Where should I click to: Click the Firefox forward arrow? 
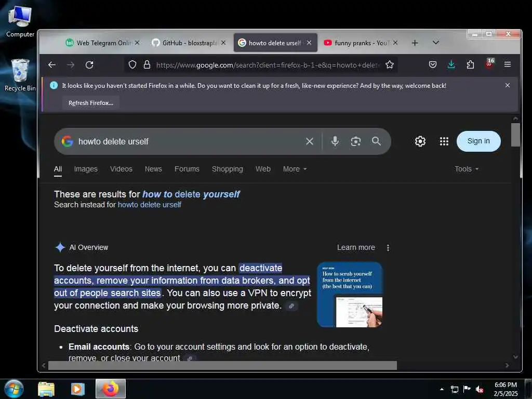tap(71, 65)
